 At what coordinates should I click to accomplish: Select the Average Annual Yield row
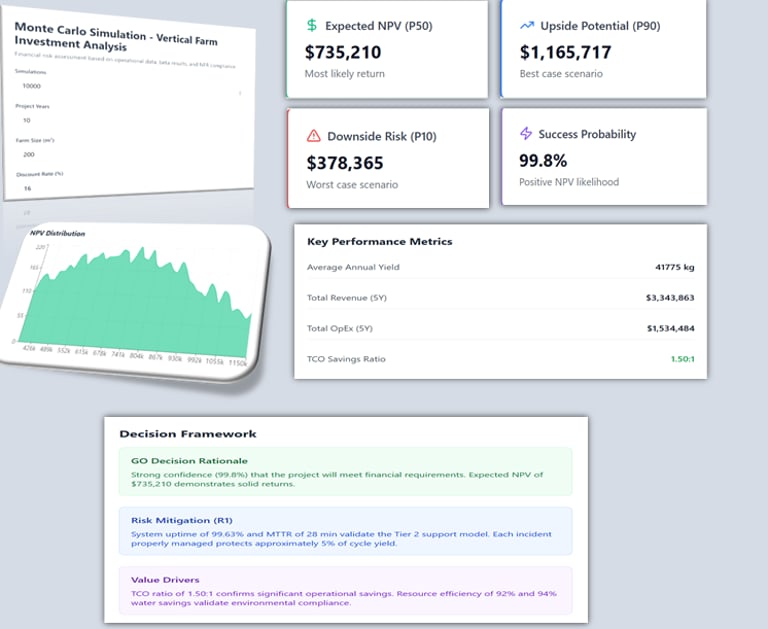(501, 267)
